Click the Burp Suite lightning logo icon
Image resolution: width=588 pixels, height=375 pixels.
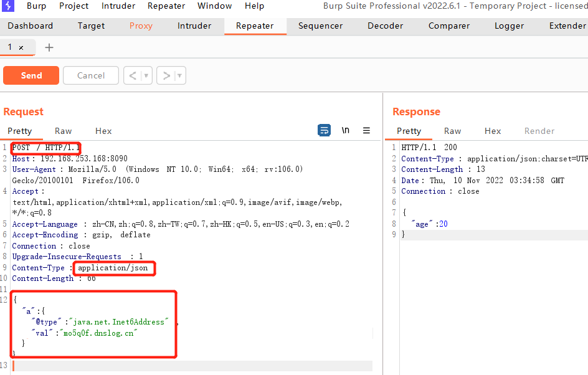coord(7,6)
